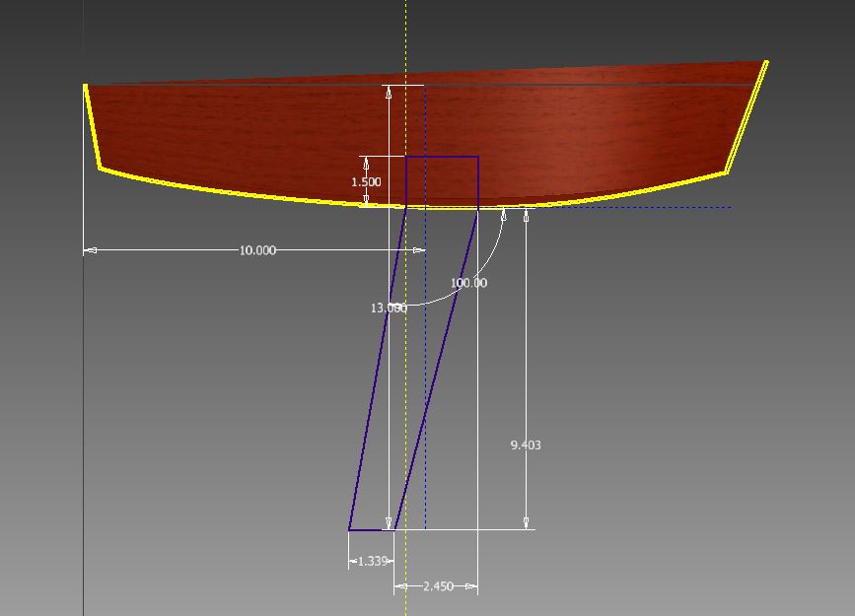
Task: Select the 100.00 angle dimension
Action: tap(469, 283)
